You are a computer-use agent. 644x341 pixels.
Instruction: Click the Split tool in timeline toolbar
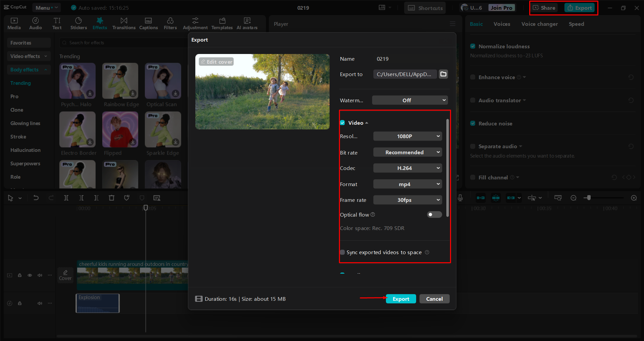66,198
